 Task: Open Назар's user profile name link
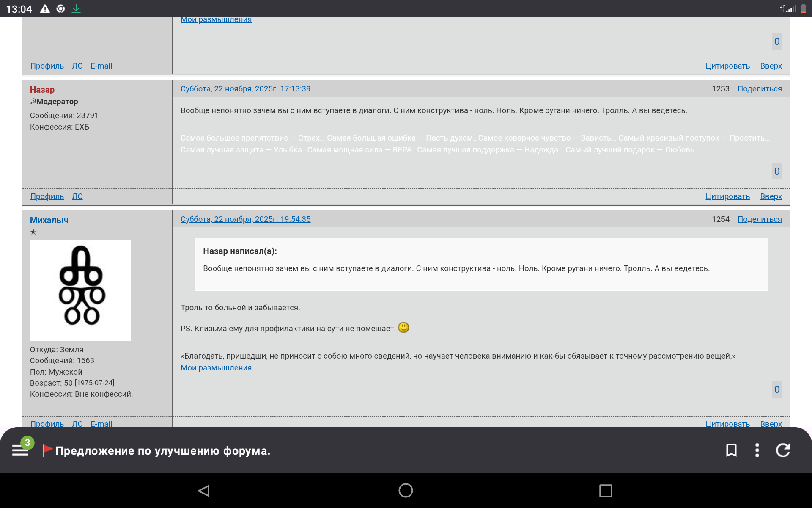click(x=42, y=90)
